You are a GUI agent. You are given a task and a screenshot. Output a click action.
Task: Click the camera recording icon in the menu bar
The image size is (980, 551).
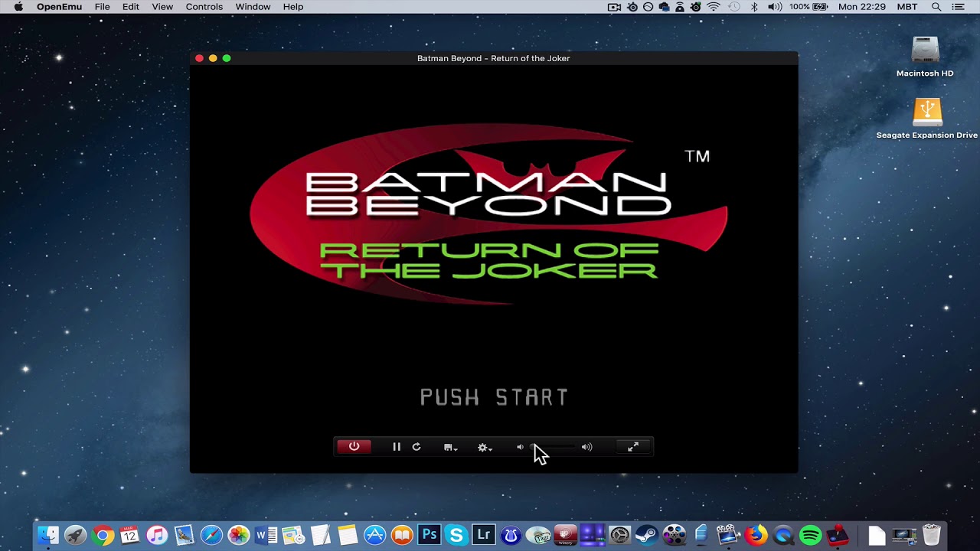tap(614, 7)
